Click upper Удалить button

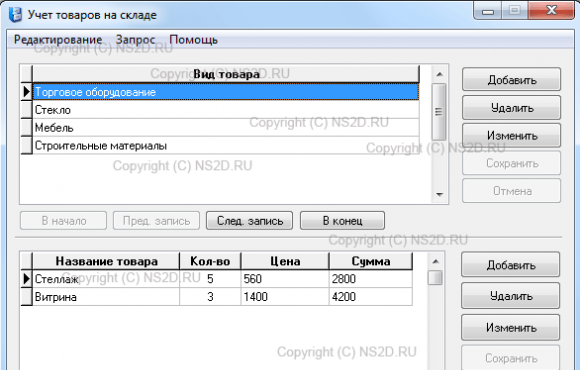click(x=512, y=108)
